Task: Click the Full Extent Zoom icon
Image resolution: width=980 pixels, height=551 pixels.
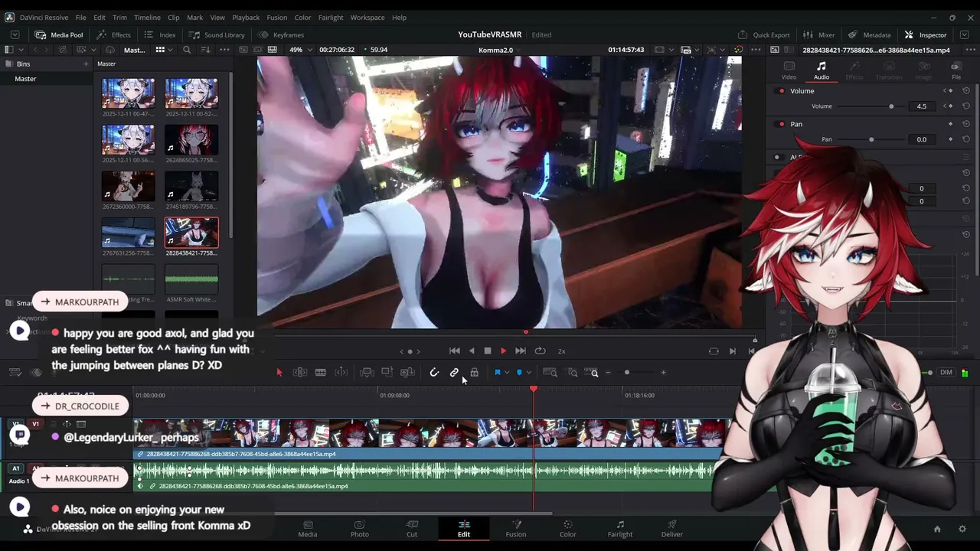Action: pyautogui.click(x=550, y=373)
